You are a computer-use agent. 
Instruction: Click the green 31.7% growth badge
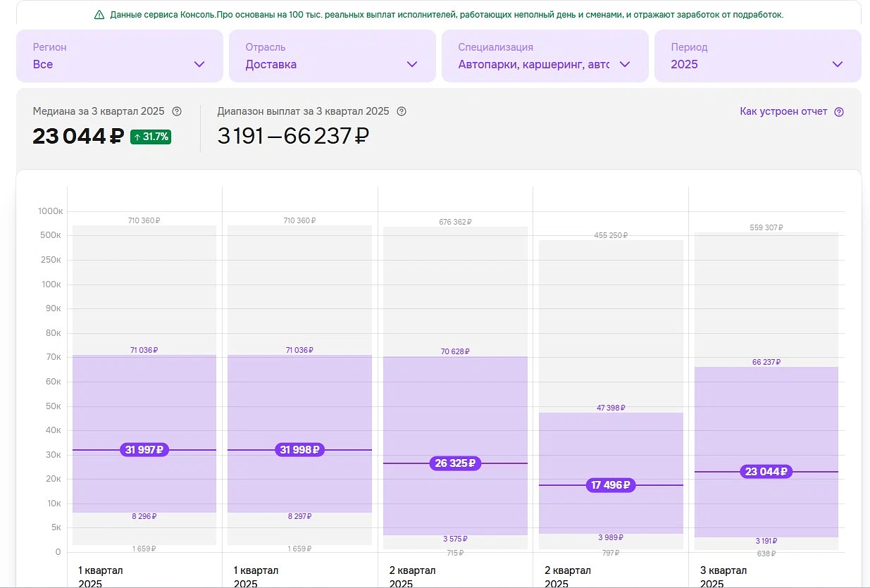click(151, 137)
